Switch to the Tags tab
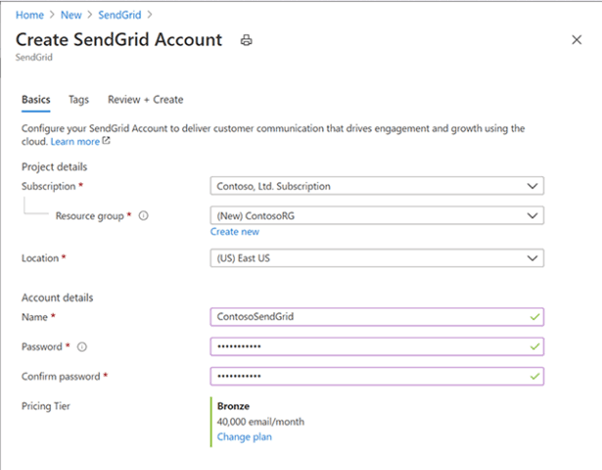Image resolution: width=602 pixels, height=470 pixels. tap(78, 100)
